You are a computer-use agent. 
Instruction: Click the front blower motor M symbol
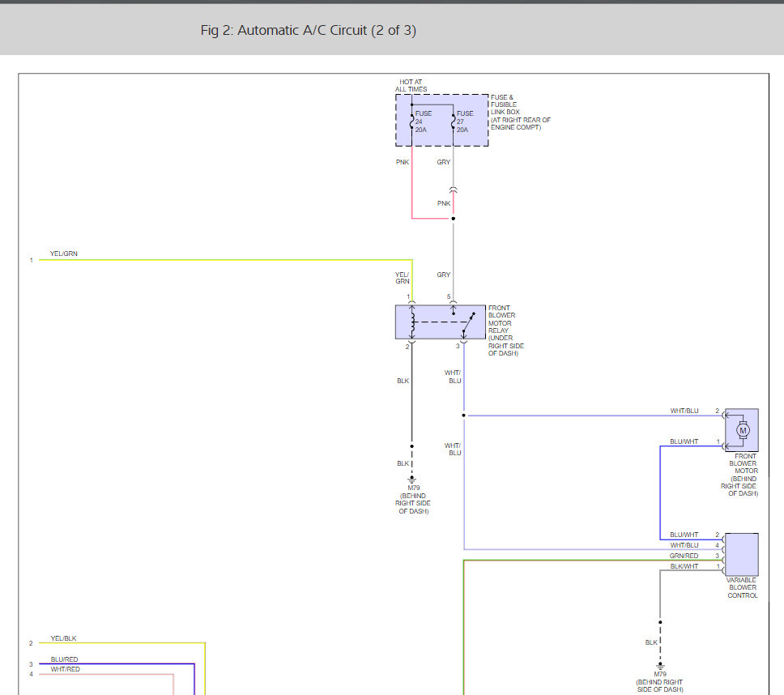click(742, 430)
